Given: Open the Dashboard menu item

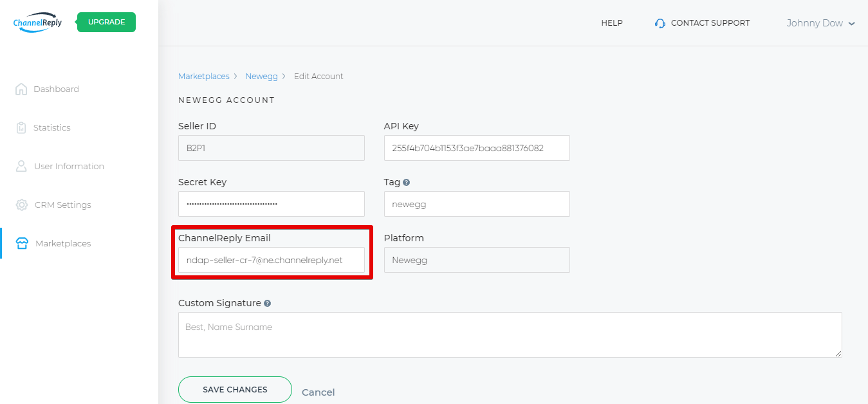Looking at the screenshot, I should click(x=56, y=89).
